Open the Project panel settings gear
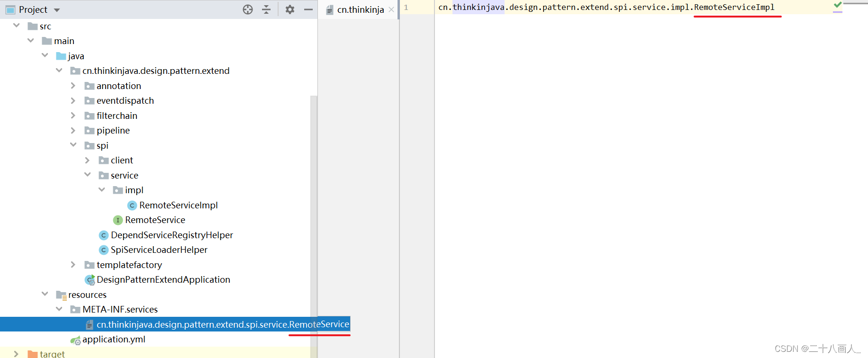 point(290,9)
